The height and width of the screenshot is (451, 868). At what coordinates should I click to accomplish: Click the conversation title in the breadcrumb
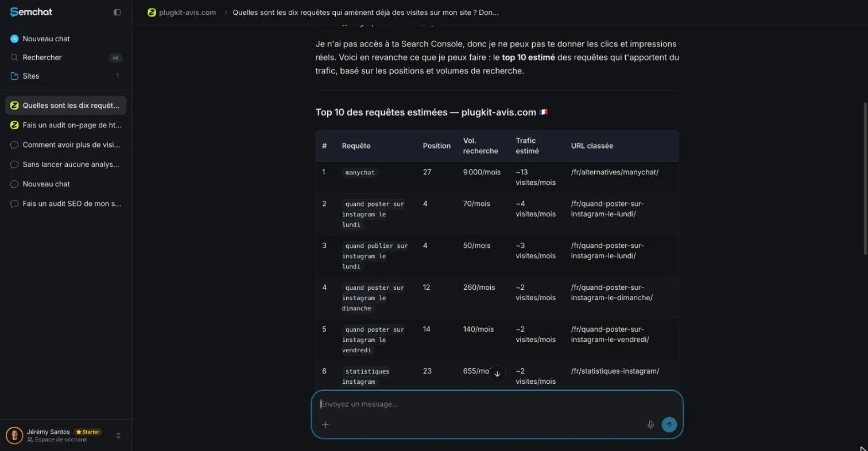(366, 12)
